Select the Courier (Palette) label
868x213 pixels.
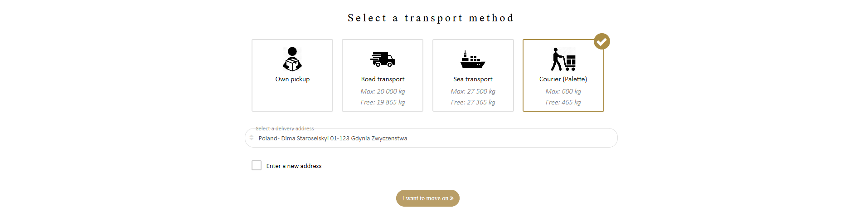coord(563,79)
